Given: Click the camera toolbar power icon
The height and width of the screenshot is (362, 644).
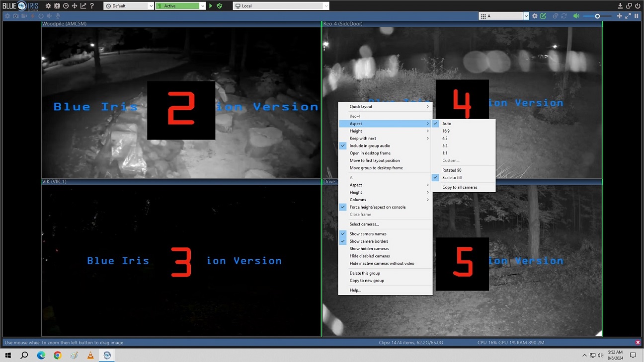Looking at the screenshot, I should (41, 16).
